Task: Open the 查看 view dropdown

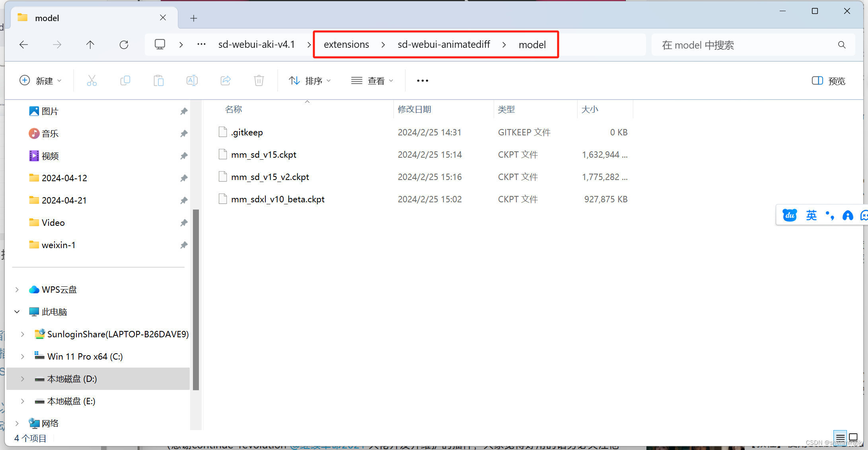Action: 372,81
